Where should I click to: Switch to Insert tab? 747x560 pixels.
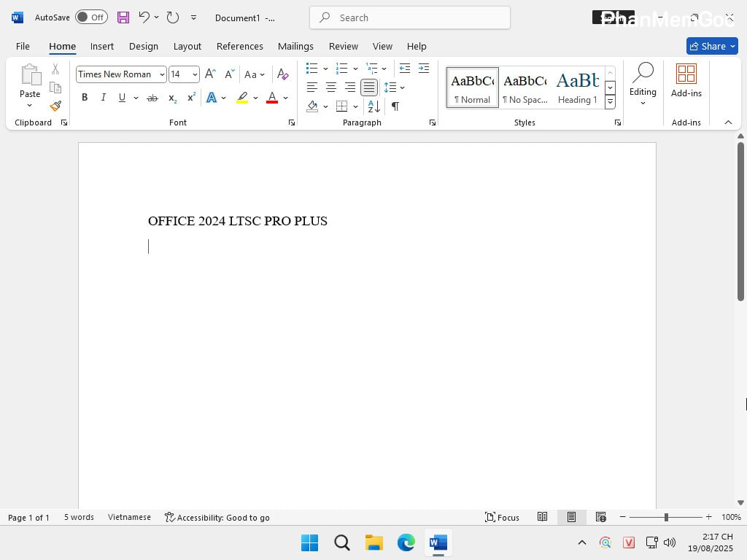pos(102,46)
